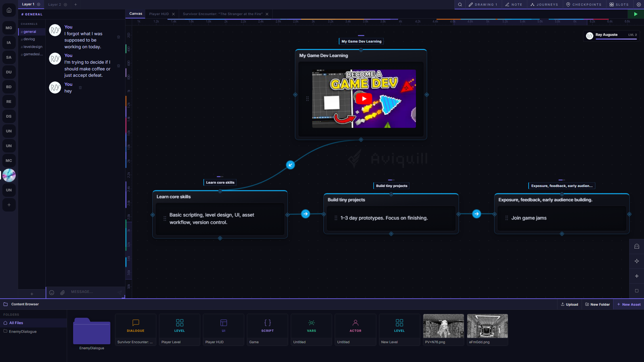Image resolution: width=644 pixels, height=362 pixels.
Task: Open Layer 2 settings gear
Action: [x=65, y=5]
